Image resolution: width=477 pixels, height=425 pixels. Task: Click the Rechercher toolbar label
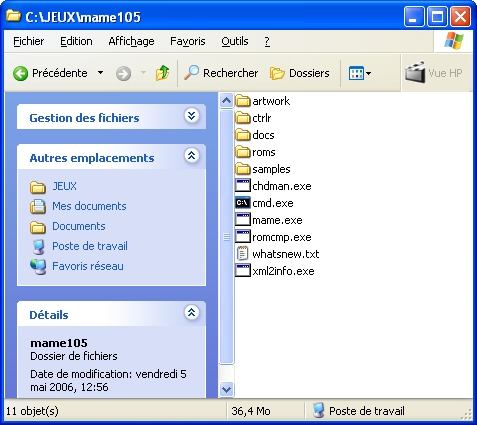click(230, 73)
